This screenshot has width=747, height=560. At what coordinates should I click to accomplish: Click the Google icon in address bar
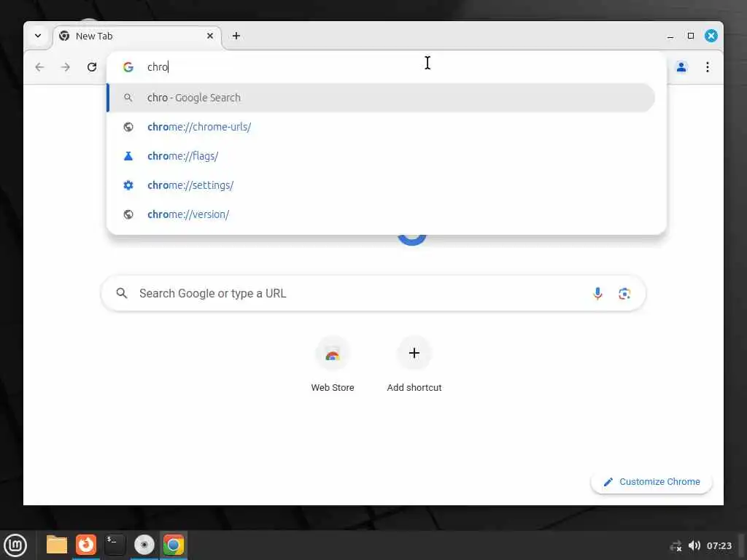(128, 67)
